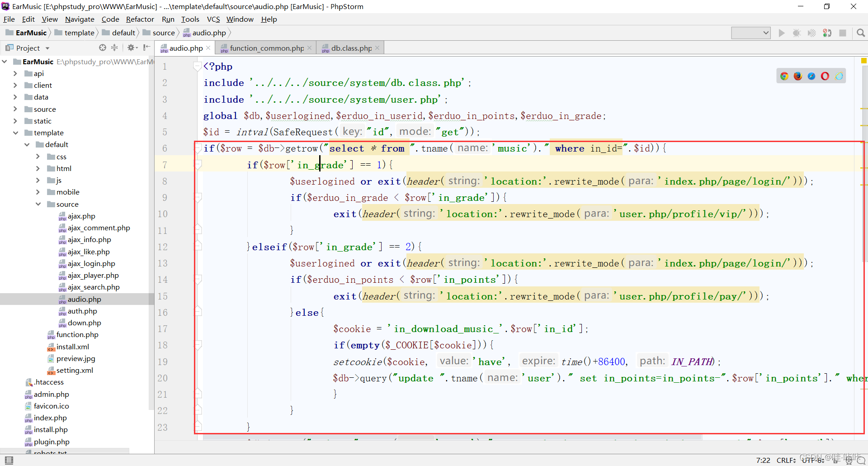Screen dimensions: 868x466
Task: Select .htaccess file in tree
Action: pos(44,382)
